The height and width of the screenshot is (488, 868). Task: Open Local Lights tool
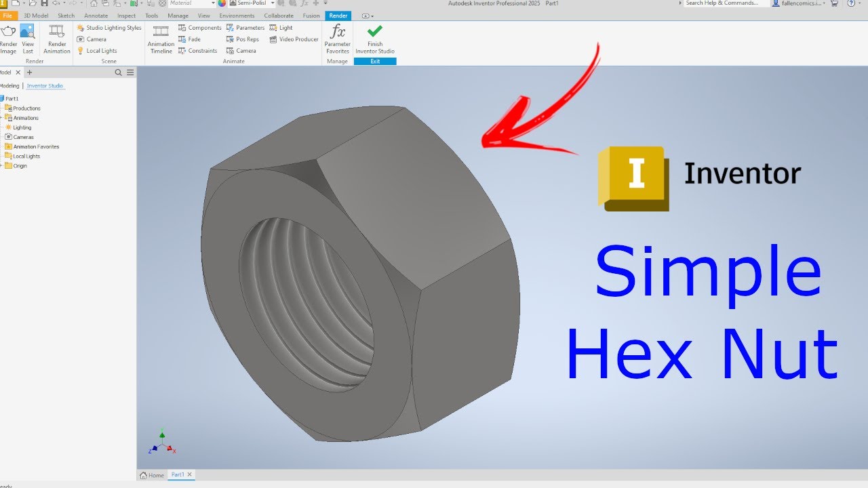tap(96, 51)
